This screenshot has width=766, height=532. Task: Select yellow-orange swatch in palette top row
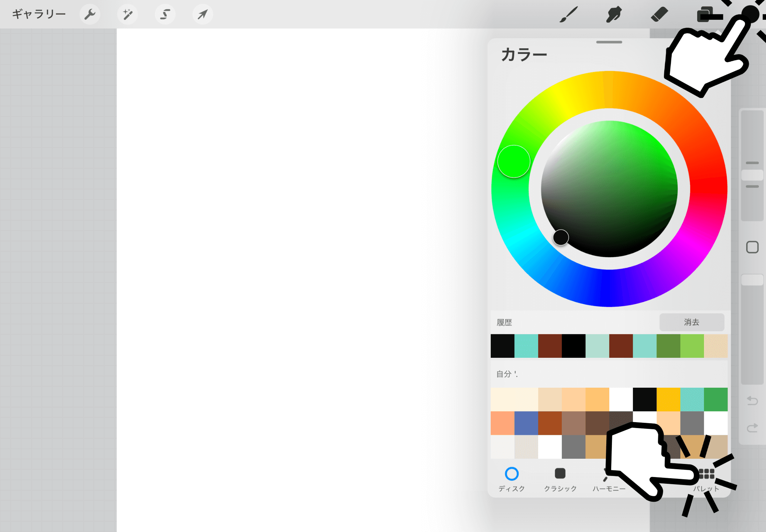(x=668, y=399)
